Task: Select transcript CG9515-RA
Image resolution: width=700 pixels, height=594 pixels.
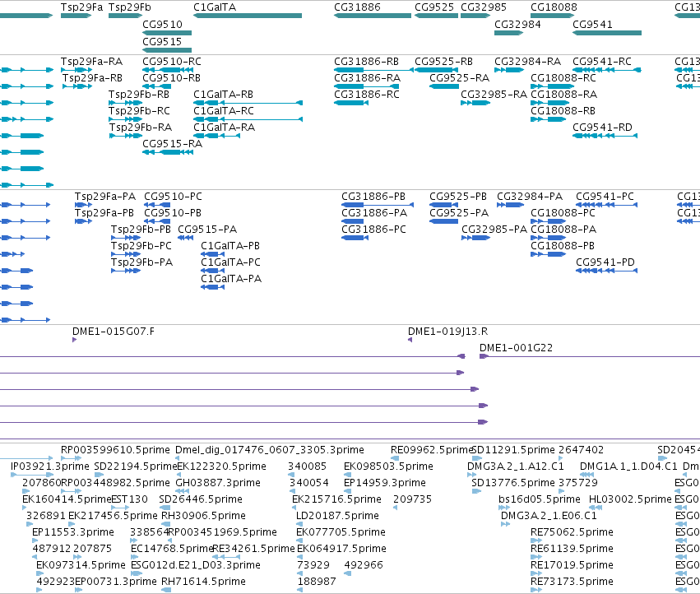Action: point(172,144)
